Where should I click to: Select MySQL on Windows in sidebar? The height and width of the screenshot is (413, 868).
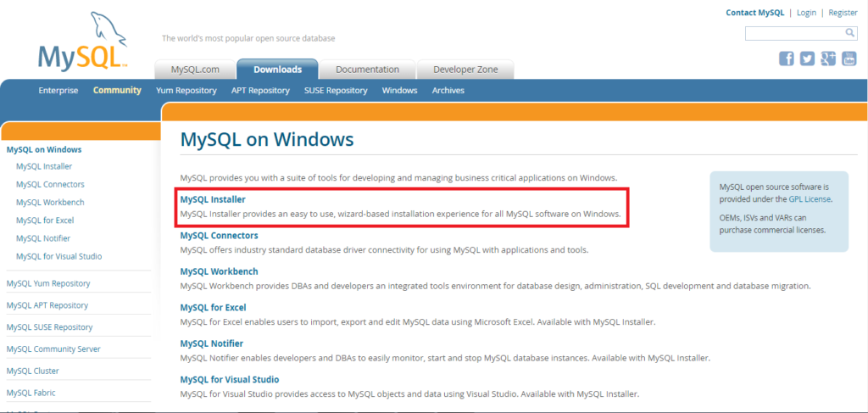pyautogui.click(x=44, y=149)
